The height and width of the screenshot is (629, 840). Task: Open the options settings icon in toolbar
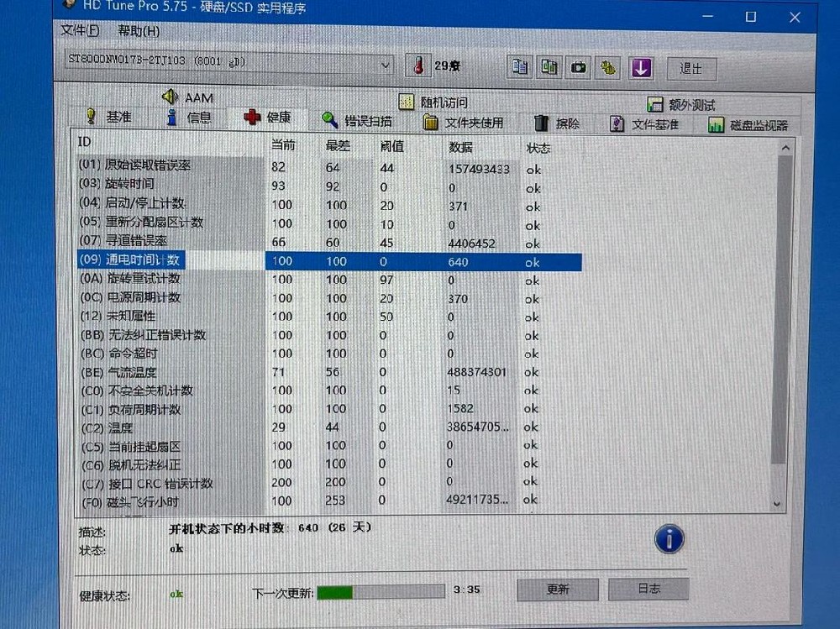[x=608, y=67]
